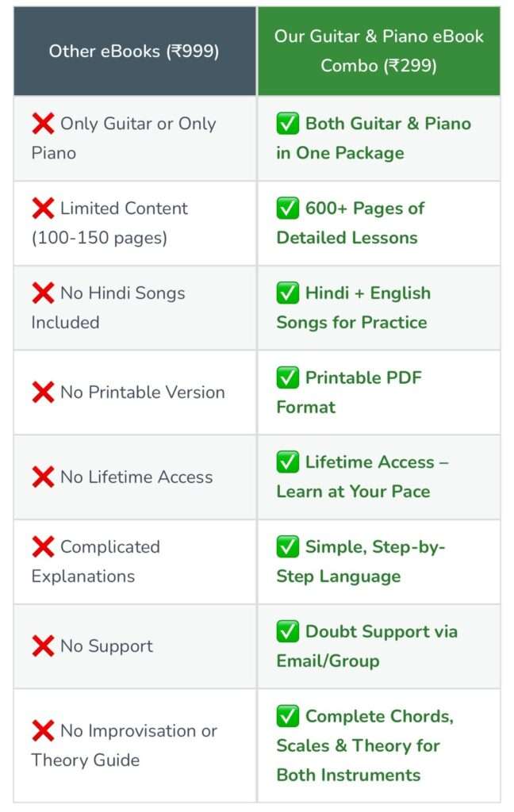The height and width of the screenshot is (812, 514).
Task: Click green checkmark beside Both Guitar & Piano
Action: 287,124
